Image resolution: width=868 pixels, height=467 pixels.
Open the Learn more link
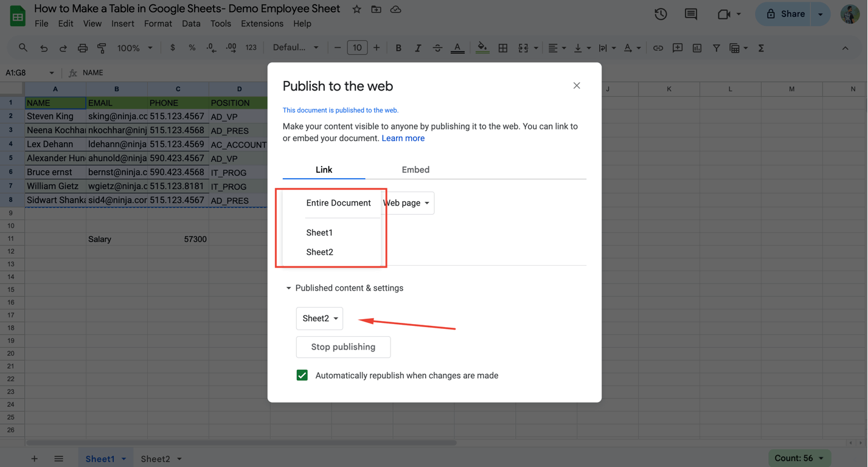(x=403, y=138)
